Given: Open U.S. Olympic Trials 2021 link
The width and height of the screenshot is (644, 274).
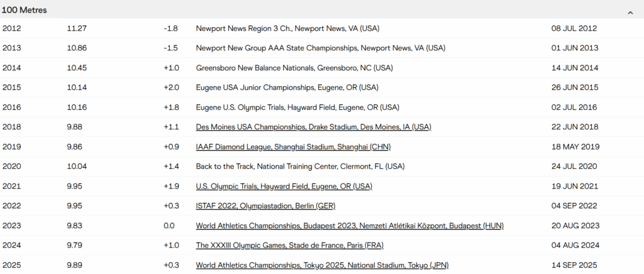Looking at the screenshot, I should 284,186.
